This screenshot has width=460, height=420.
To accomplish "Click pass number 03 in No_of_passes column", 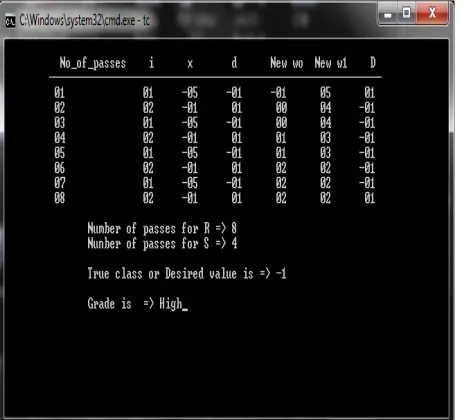I will pos(60,123).
